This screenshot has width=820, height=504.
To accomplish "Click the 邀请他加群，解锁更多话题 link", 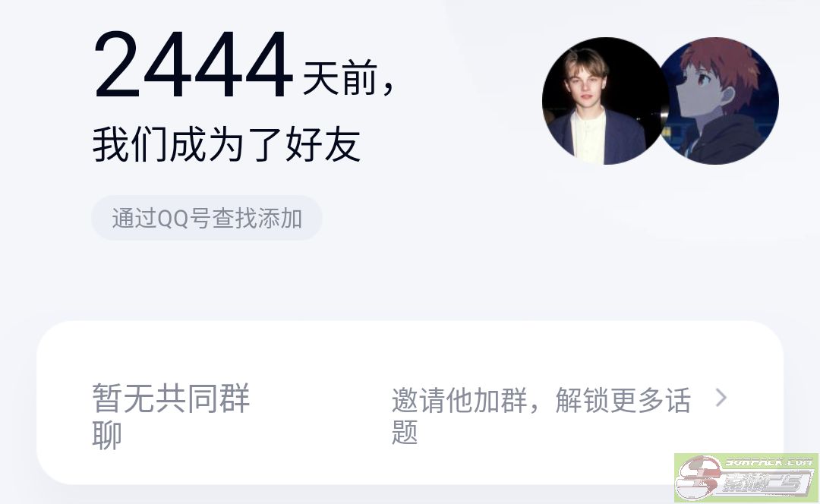I will 542,416.
